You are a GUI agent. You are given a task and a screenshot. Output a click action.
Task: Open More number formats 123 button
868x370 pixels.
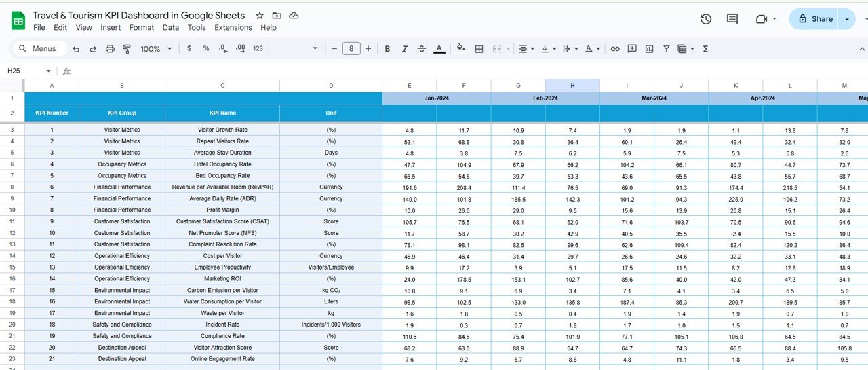(258, 49)
